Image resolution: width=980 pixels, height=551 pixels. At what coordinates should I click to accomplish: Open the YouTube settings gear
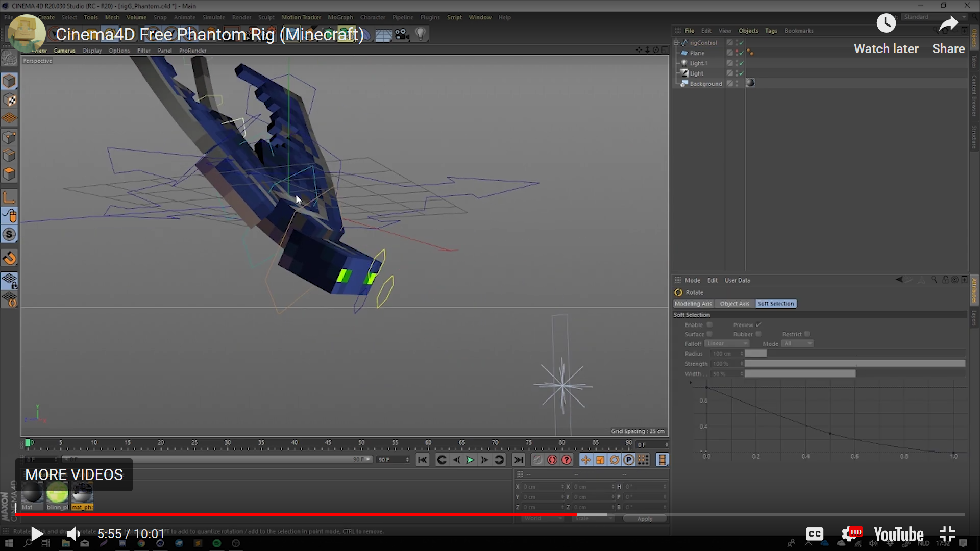tap(850, 534)
